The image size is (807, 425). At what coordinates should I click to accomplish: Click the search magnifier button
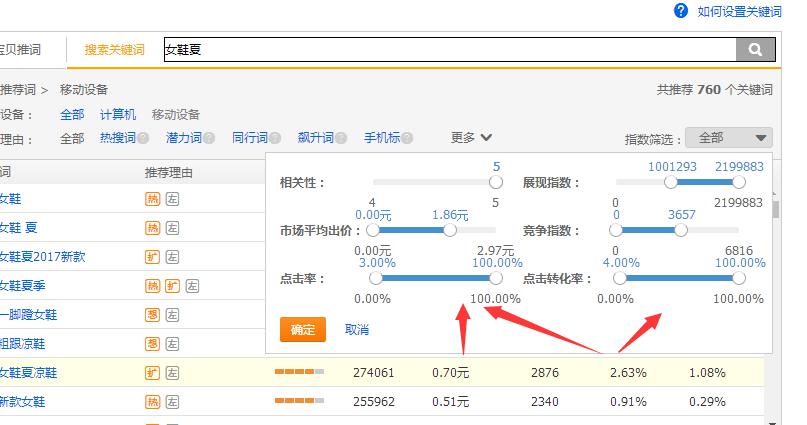click(755, 49)
